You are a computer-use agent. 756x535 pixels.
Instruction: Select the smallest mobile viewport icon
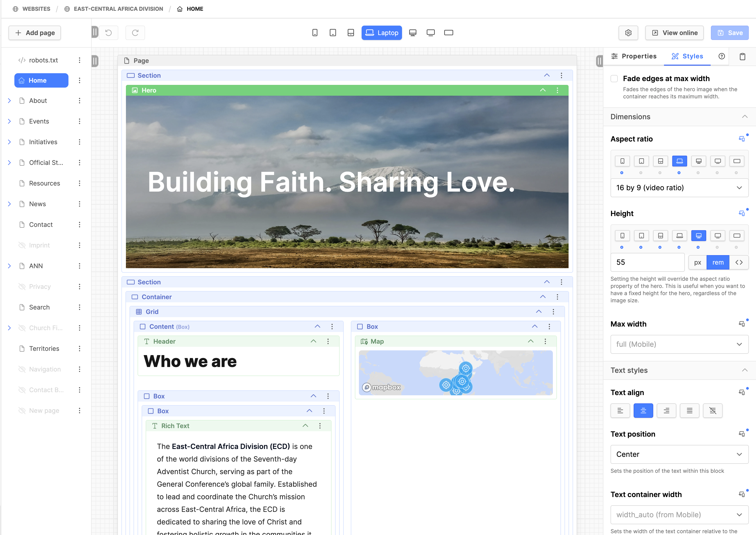click(x=315, y=33)
